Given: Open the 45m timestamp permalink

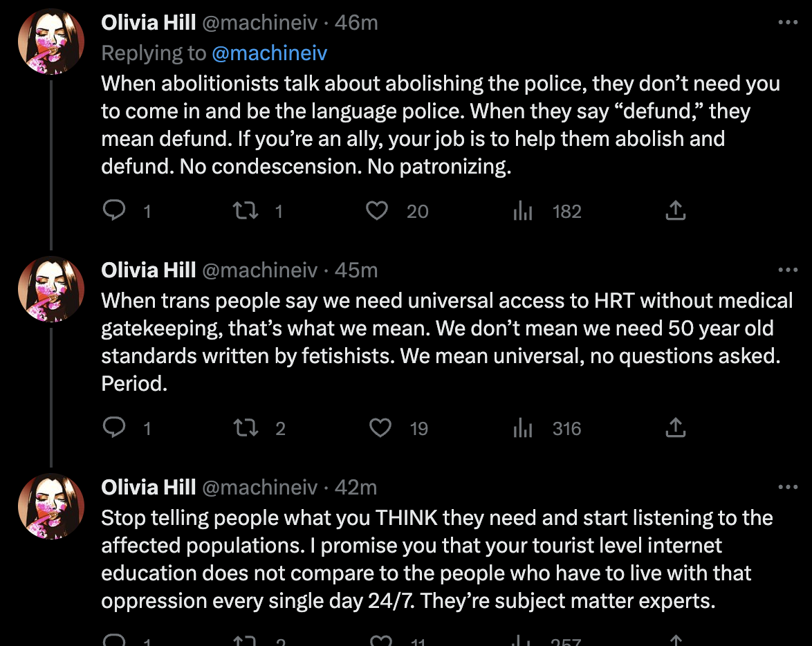Looking at the screenshot, I should point(356,270).
